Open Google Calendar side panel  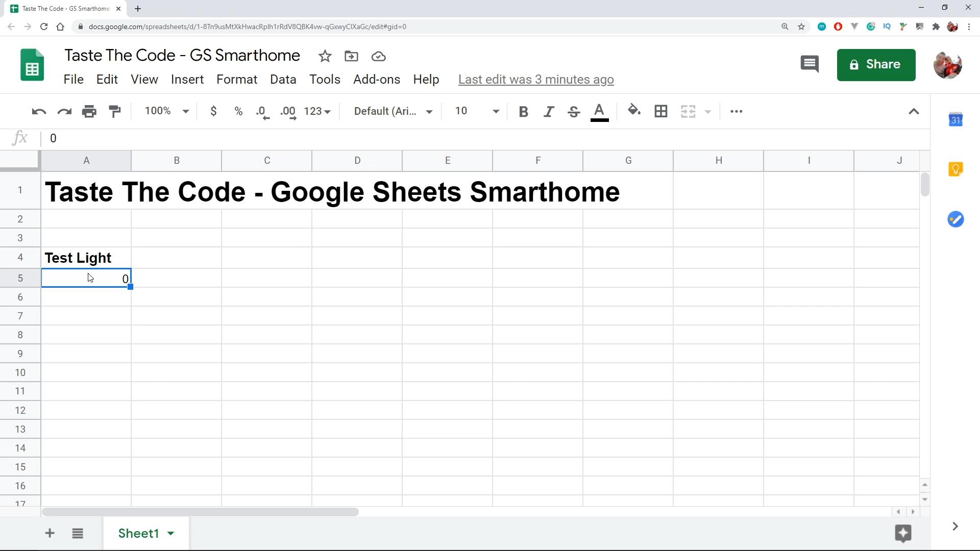[x=955, y=119]
